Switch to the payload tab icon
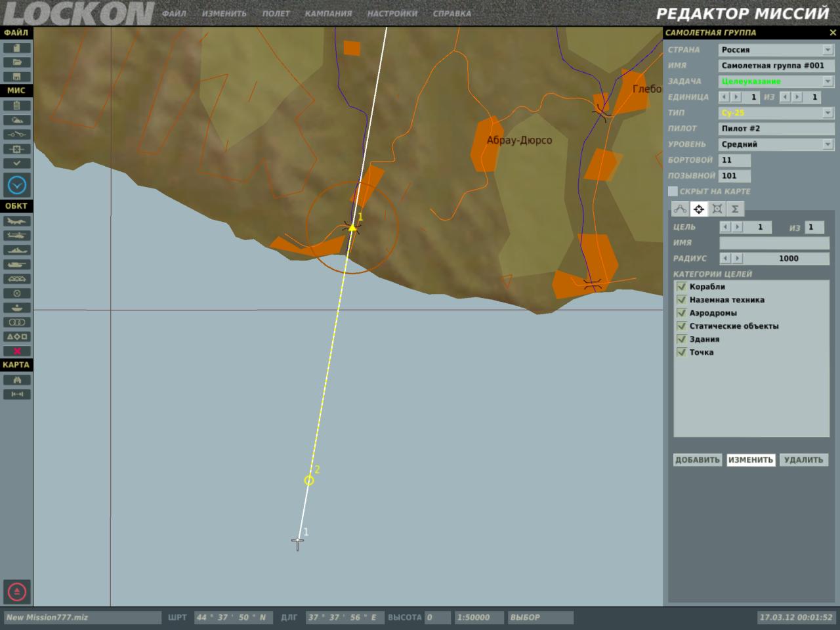Image resolution: width=840 pixels, height=630 pixels. click(717, 209)
